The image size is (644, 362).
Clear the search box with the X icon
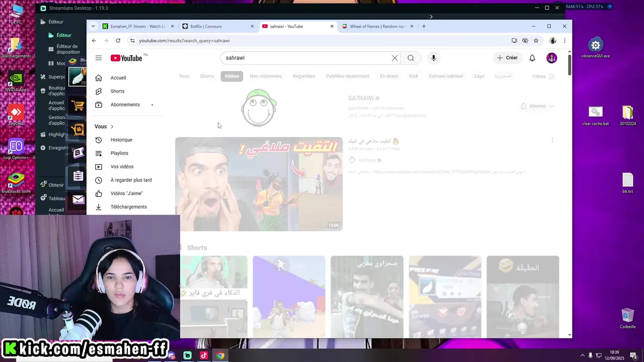coord(395,58)
